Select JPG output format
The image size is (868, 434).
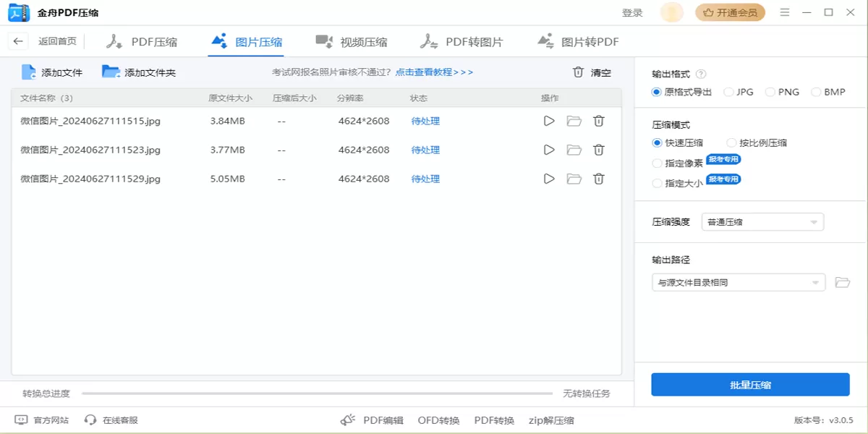tap(739, 92)
